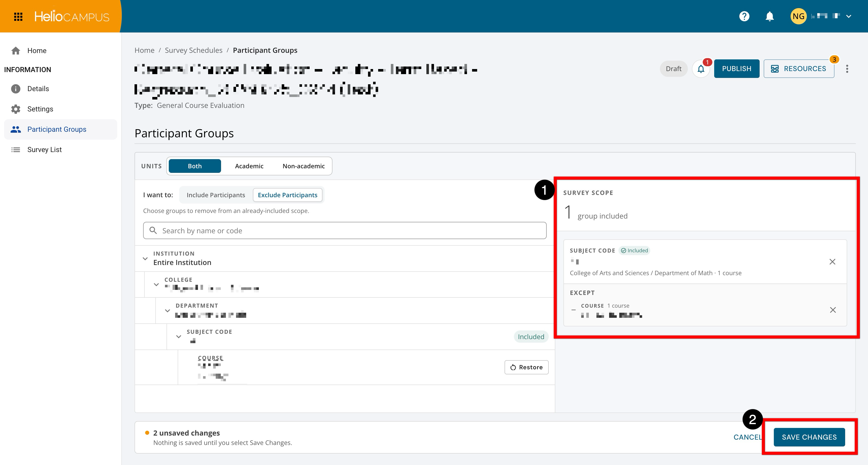Collapse the Subject Code tree row chevron
The width and height of the screenshot is (868, 465).
[x=179, y=337]
